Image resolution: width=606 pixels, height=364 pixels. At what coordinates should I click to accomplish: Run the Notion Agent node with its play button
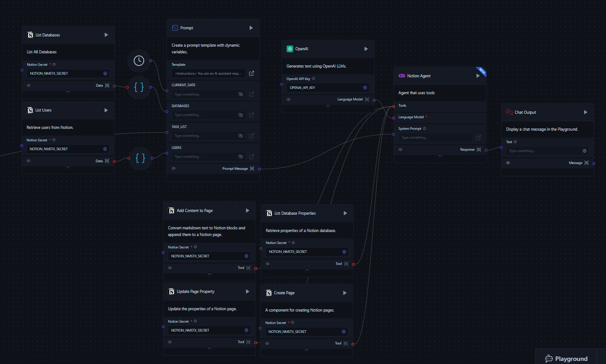(x=477, y=76)
